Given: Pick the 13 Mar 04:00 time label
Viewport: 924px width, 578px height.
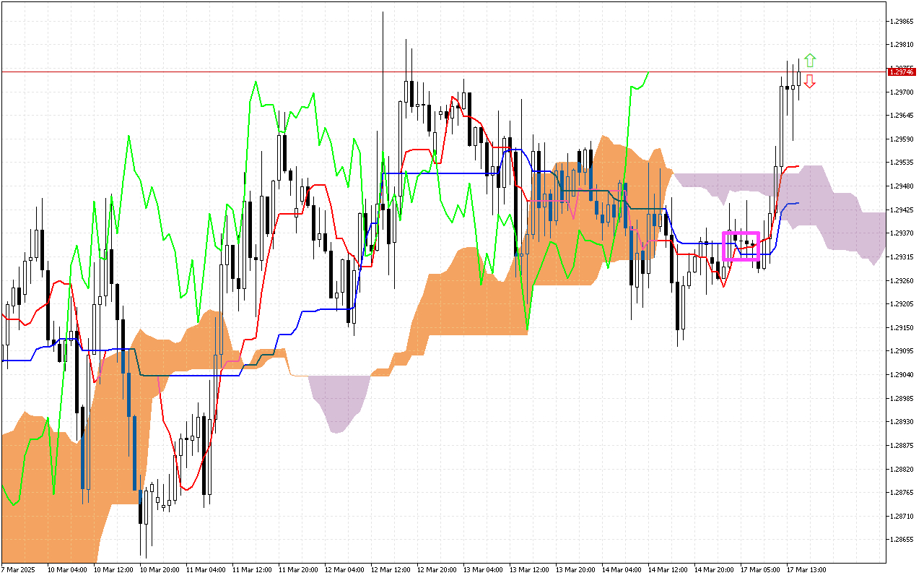Looking at the screenshot, I should tap(483, 569).
